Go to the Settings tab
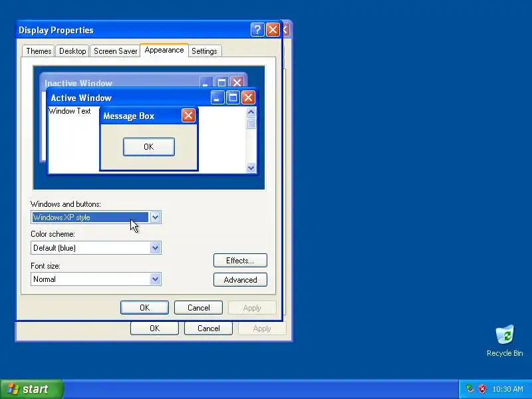Screen dimensions: 532x399 pyautogui.click(x=204, y=51)
